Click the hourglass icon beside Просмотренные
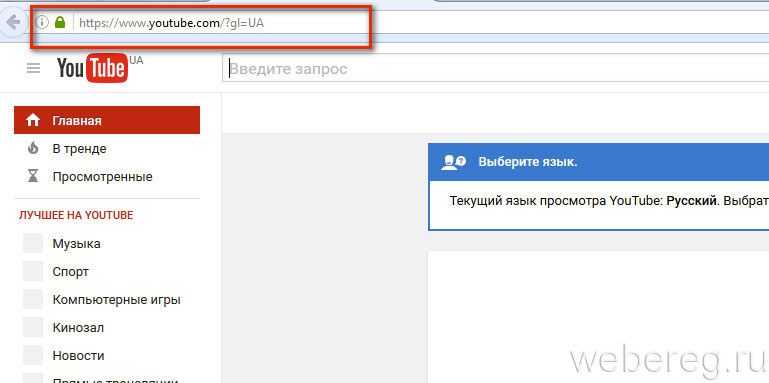769x383 pixels. point(33,176)
